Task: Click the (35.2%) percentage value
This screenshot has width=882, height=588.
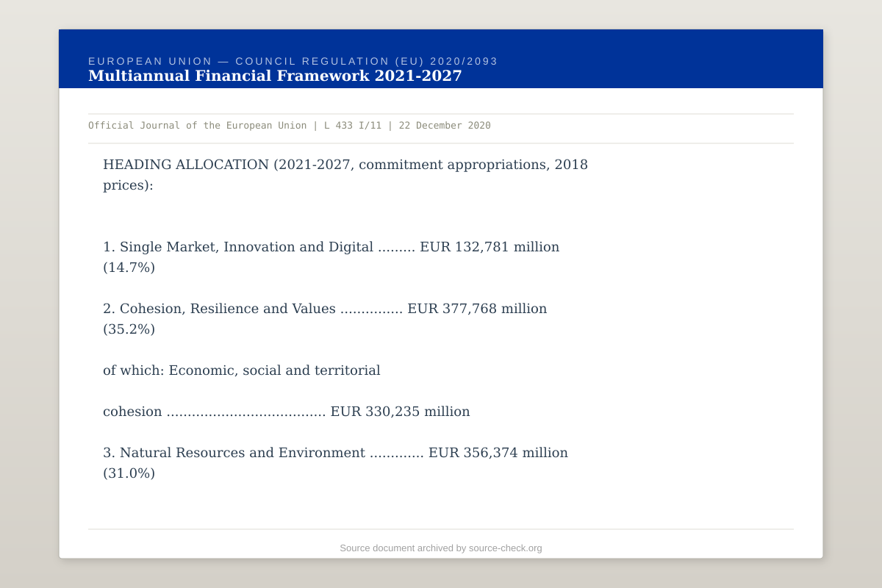Action: (x=129, y=329)
